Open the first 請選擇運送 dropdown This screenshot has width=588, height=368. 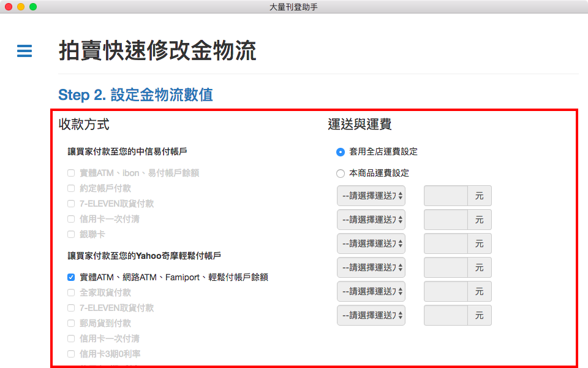point(371,196)
